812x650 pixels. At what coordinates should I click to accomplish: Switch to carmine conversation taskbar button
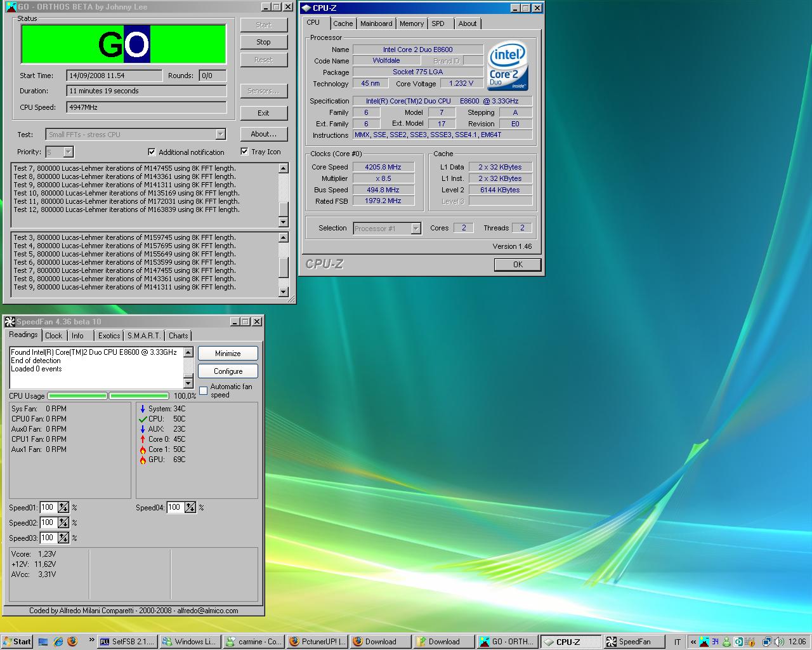pos(253,642)
